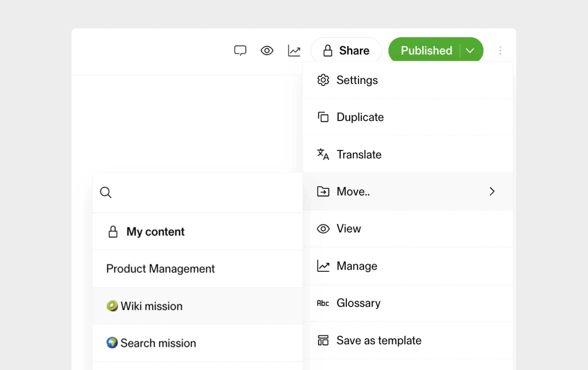Image resolution: width=588 pixels, height=370 pixels.
Task: Expand the Move submenu chevron
Action: point(492,191)
